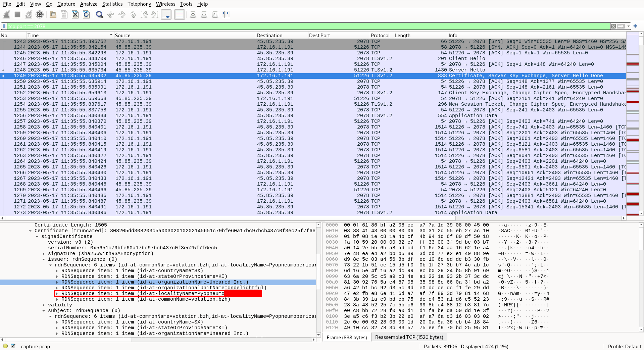Sort by the Destination column header
This screenshot has height=350, width=644.
[282, 35]
